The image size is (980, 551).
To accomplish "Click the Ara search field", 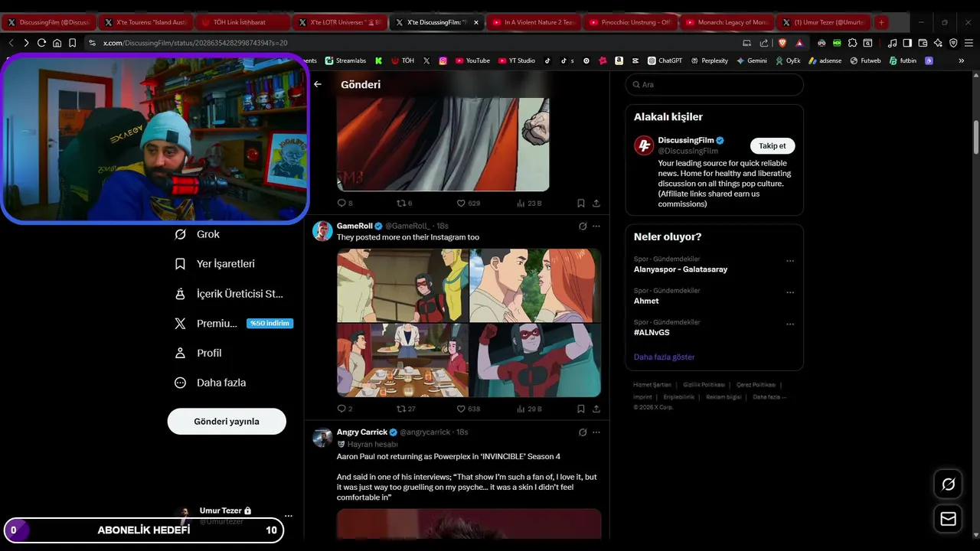I will coord(714,84).
